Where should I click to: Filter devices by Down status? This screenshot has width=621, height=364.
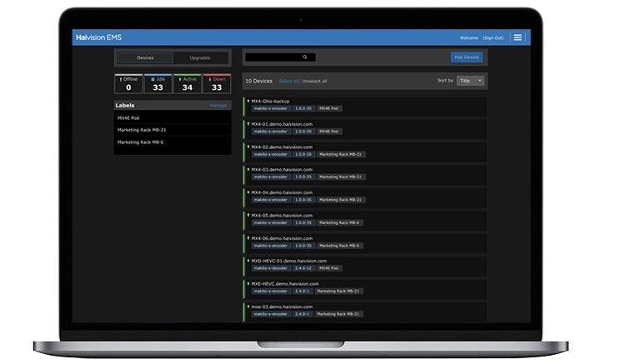coord(217,84)
